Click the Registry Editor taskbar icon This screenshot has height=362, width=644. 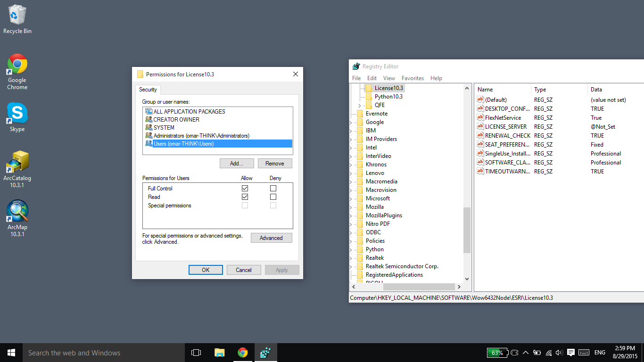(x=266, y=353)
